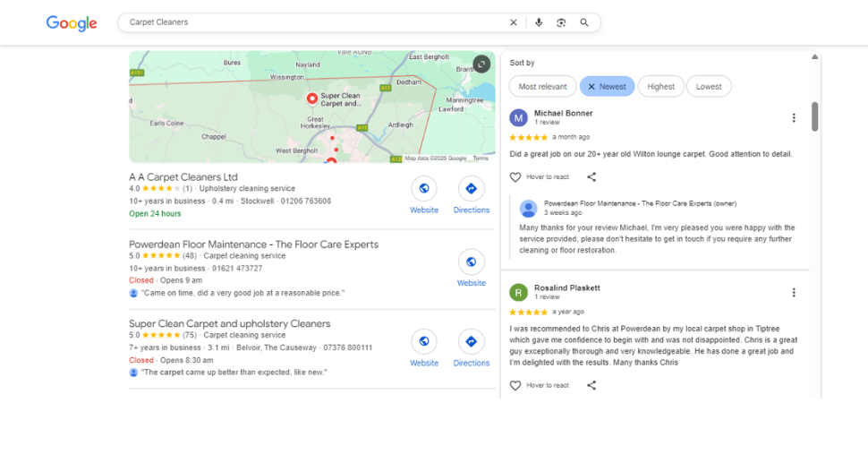
Task: Open Michael Bonner's profile avatar
Action: pyautogui.click(x=518, y=118)
